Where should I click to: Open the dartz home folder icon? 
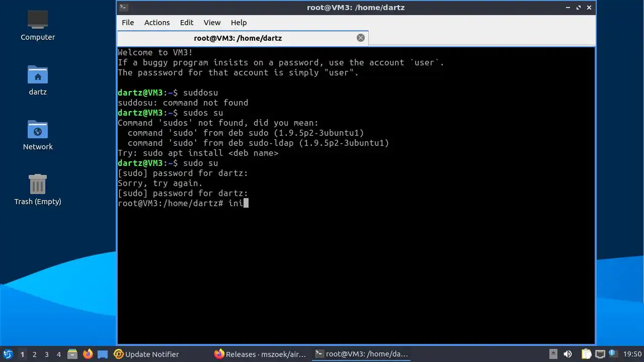click(x=38, y=80)
